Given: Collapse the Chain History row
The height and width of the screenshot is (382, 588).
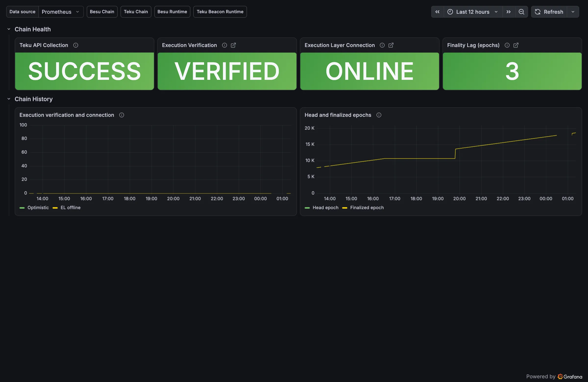Looking at the screenshot, I should click(9, 99).
